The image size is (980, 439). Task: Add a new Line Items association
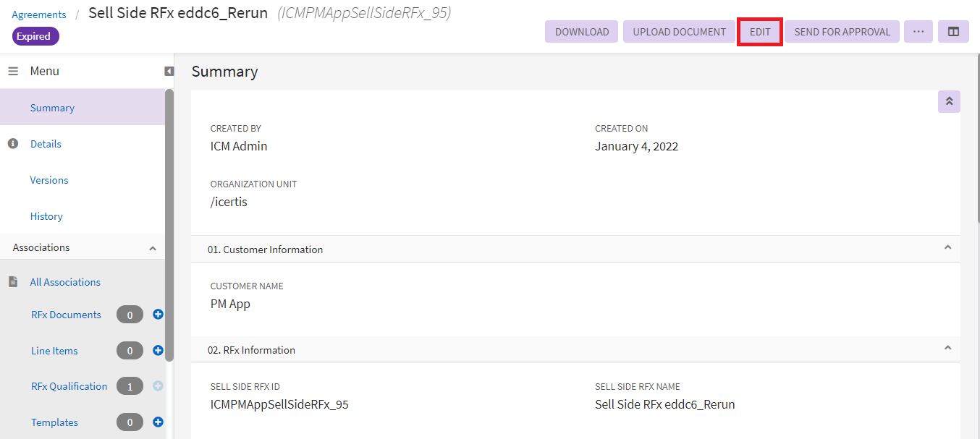click(158, 351)
